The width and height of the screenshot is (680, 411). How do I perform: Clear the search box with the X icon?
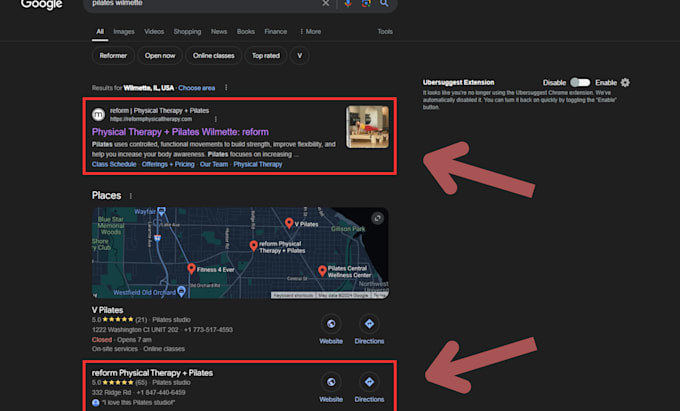325,3
